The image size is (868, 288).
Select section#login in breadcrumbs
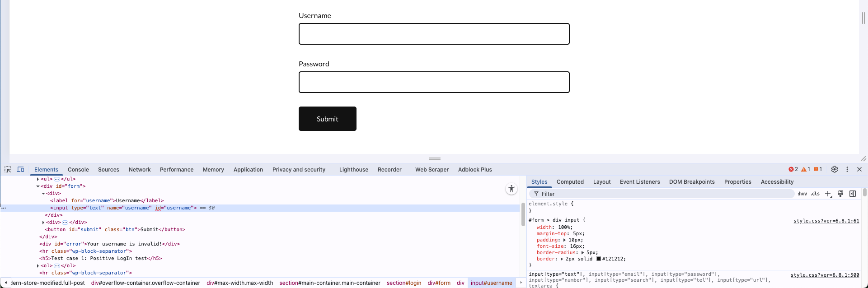404,283
